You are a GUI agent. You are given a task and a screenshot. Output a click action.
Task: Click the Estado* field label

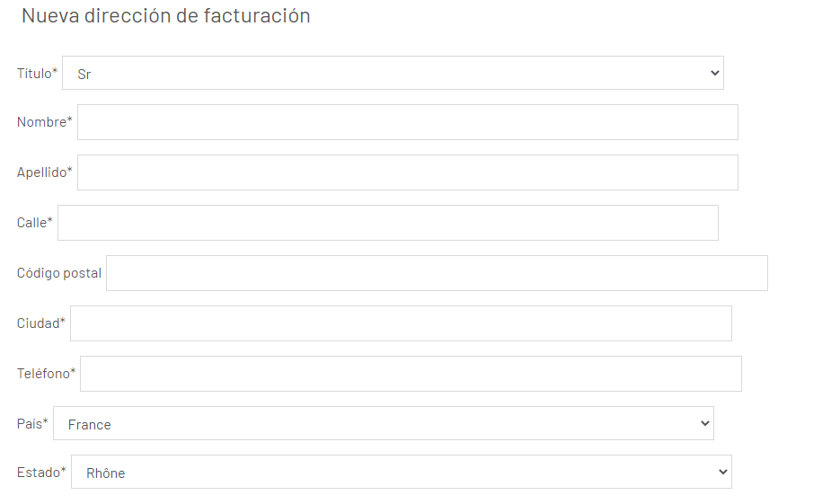[x=41, y=473]
